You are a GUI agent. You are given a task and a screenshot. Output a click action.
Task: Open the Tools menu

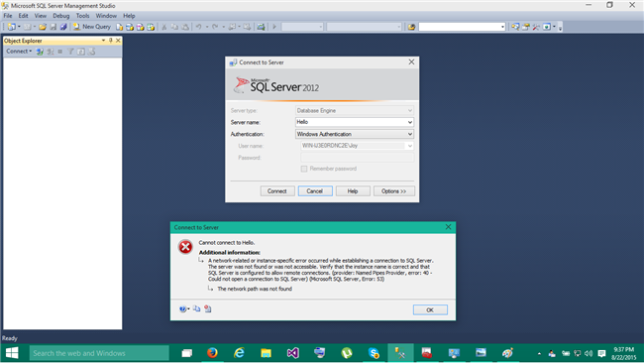click(x=82, y=16)
